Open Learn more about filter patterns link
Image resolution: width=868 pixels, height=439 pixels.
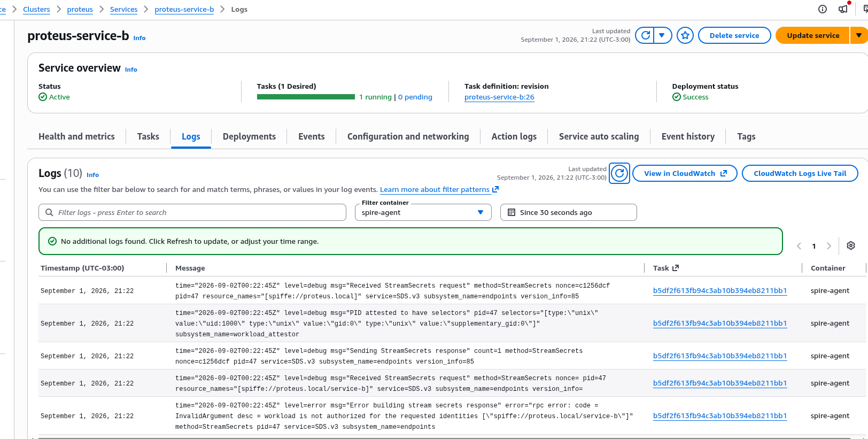[439, 189]
